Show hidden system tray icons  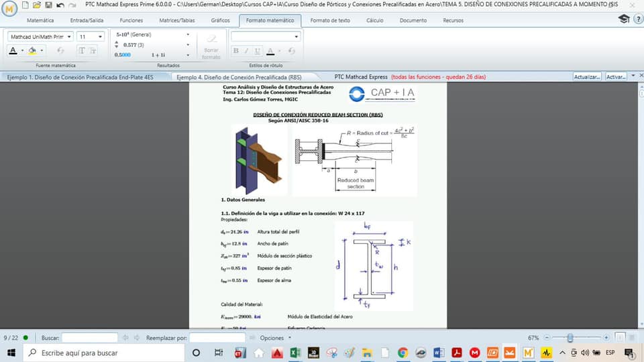562,353
